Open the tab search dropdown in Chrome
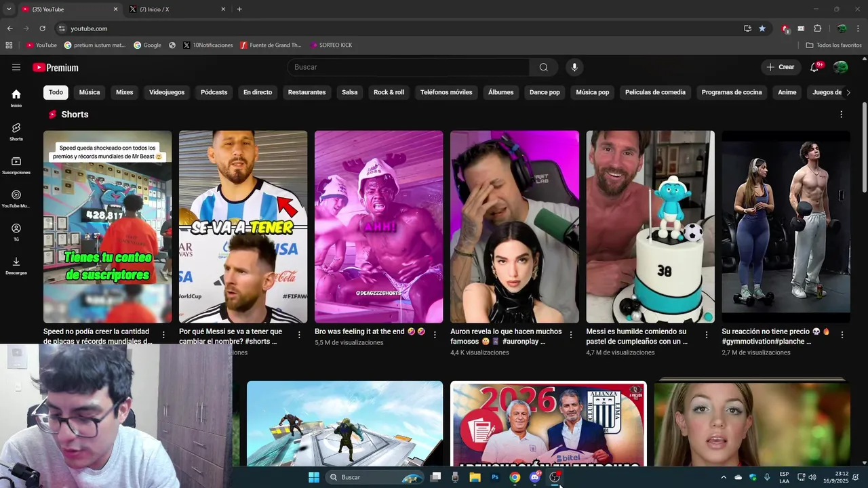 [9, 9]
